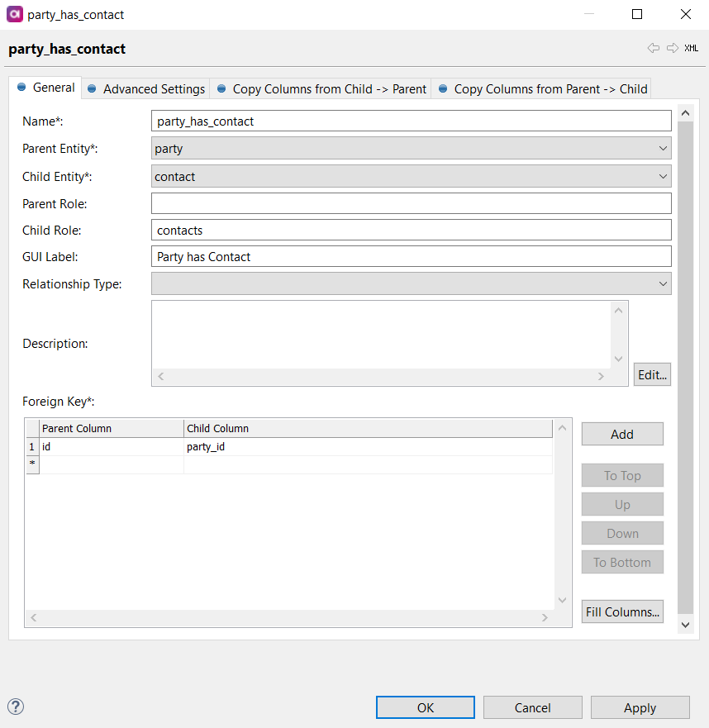Switch to the Copy Columns from Parent -> Child tab
This screenshot has height=728, width=709.
[542, 88]
